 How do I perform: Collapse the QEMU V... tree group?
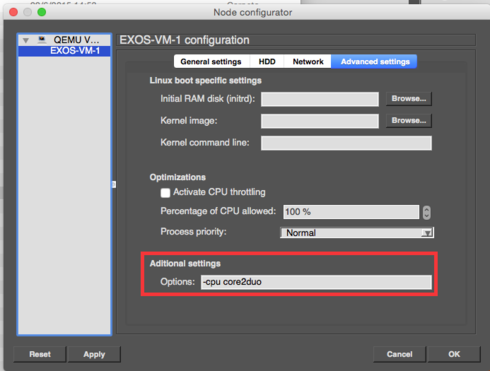click(x=26, y=40)
